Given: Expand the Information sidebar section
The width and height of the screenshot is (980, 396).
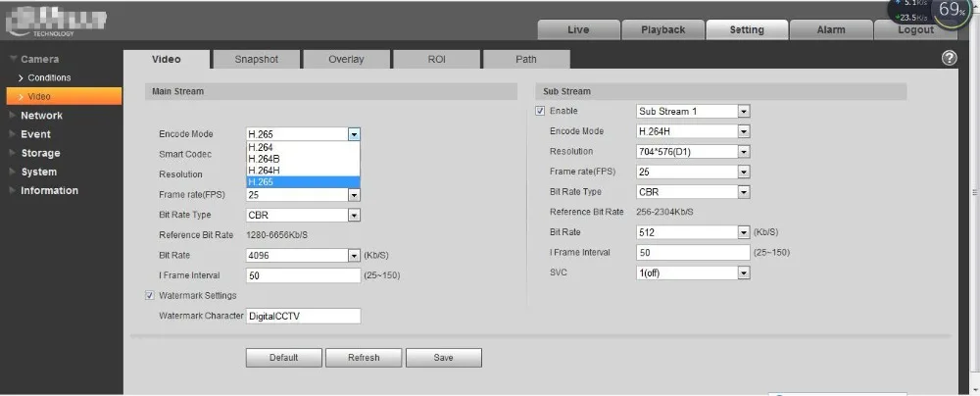Looking at the screenshot, I should [x=49, y=190].
